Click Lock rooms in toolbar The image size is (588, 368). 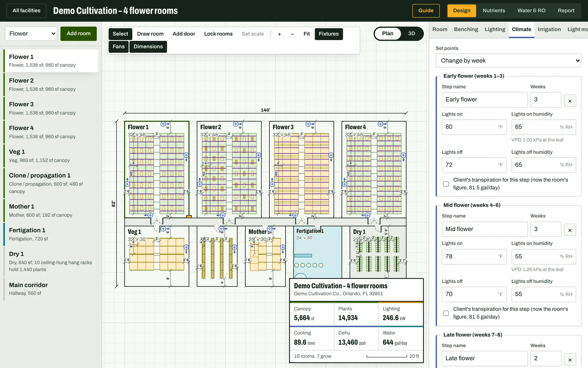click(218, 34)
